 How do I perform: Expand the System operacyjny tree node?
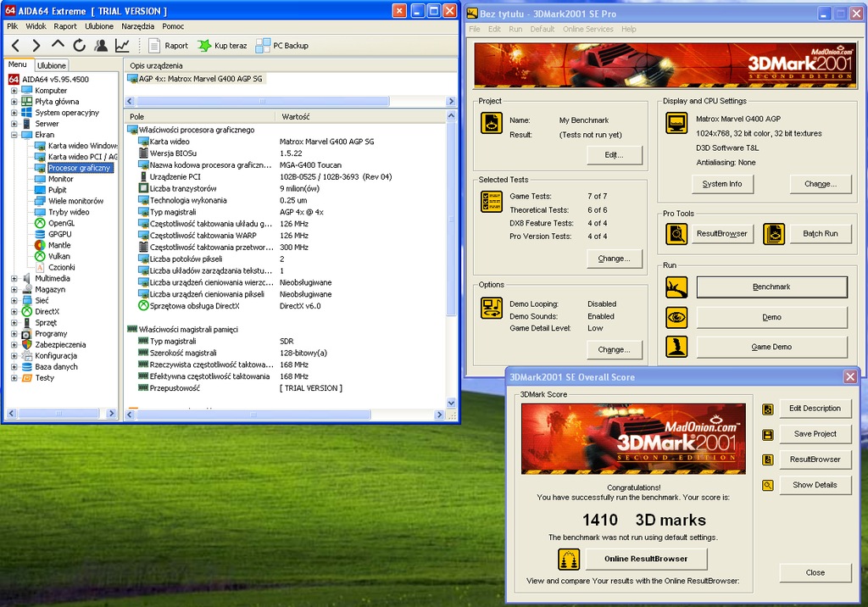(14, 113)
